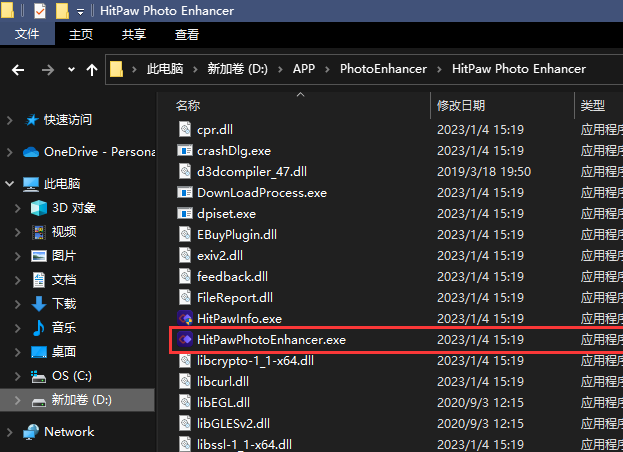Switch to the 查看 ribbon tab
Screen dimensions: 623x452
tap(187, 34)
